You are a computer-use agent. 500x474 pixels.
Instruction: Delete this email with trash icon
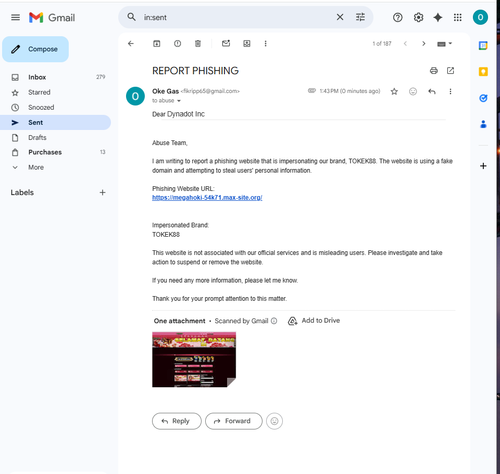tap(198, 43)
